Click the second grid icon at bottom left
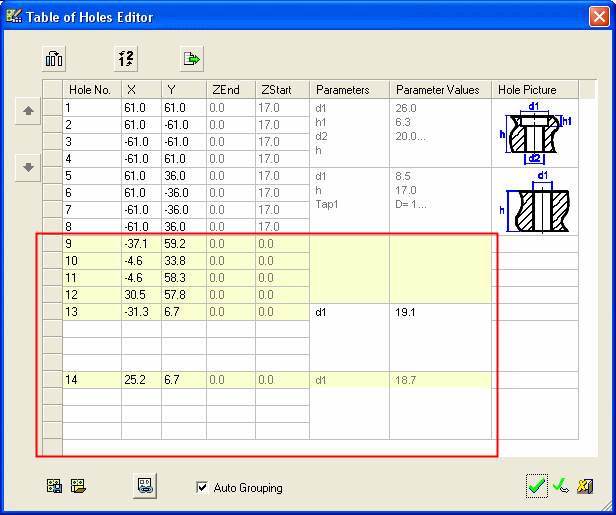 (x=78, y=487)
